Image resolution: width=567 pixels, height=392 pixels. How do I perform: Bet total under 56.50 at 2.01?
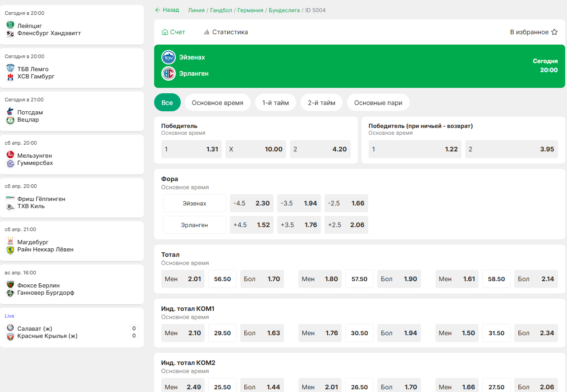[183, 279]
